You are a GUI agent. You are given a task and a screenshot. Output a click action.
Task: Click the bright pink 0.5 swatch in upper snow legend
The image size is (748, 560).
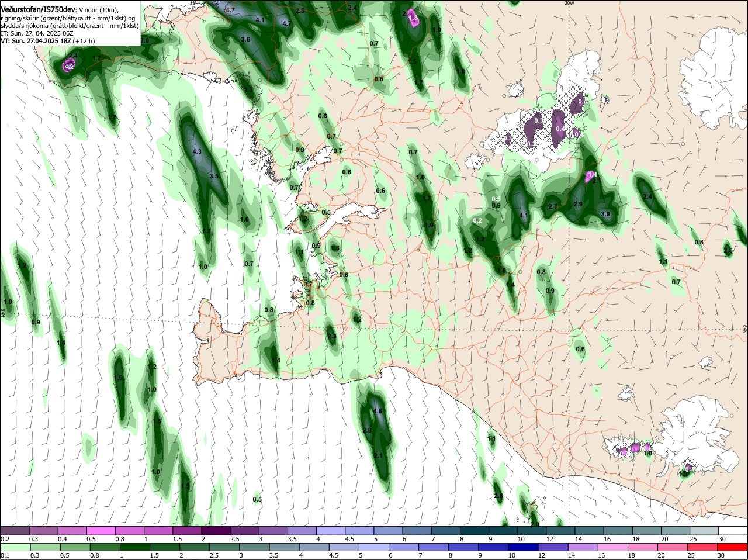click(101, 530)
